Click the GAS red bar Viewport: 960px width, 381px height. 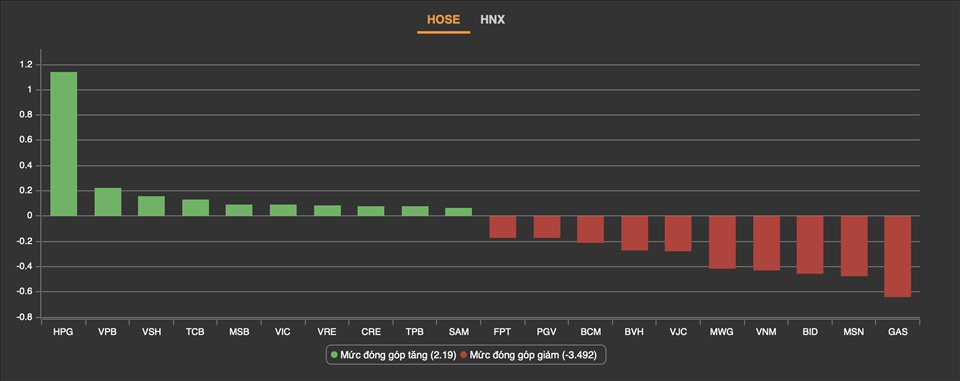pyautogui.click(x=898, y=256)
